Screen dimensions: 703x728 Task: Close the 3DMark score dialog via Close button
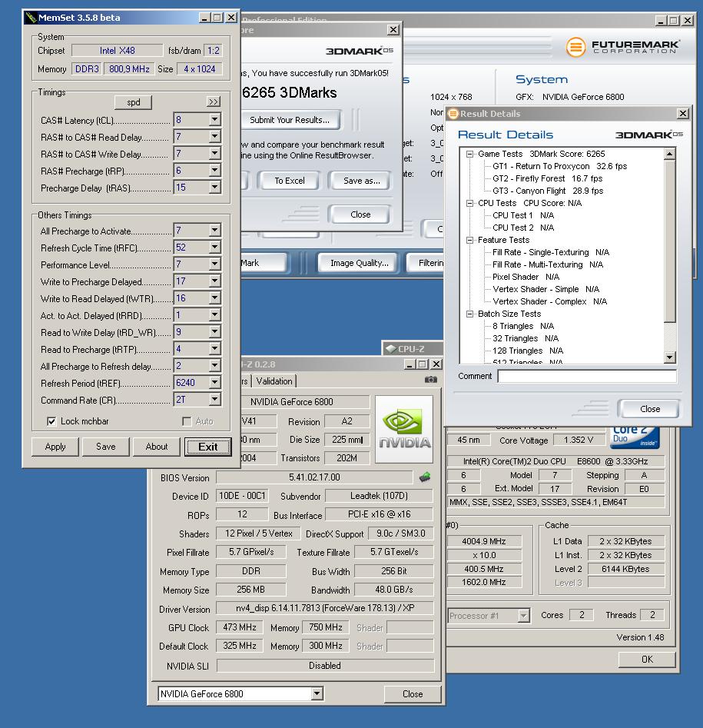click(x=360, y=214)
